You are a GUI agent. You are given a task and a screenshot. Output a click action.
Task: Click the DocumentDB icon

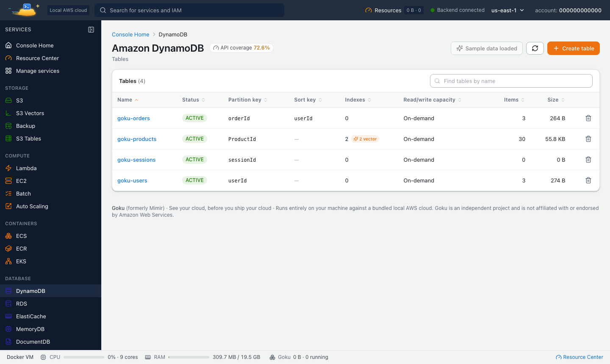tap(8, 342)
